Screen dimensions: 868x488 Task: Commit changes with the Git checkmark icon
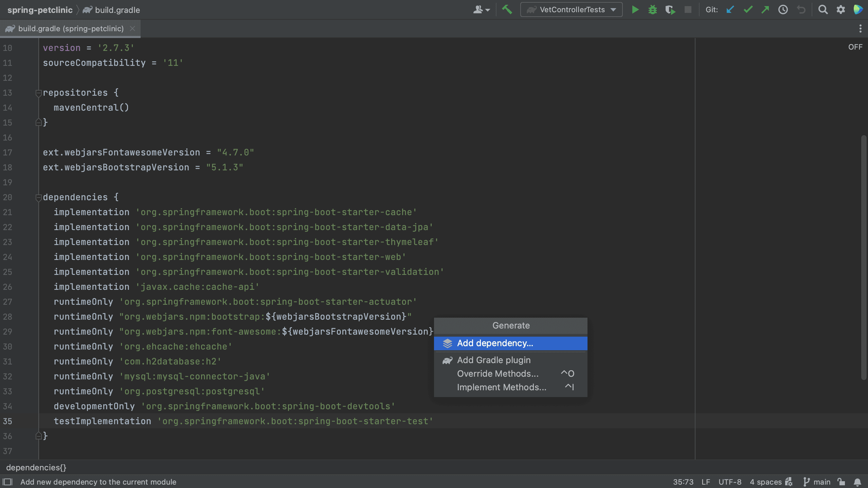click(x=748, y=10)
